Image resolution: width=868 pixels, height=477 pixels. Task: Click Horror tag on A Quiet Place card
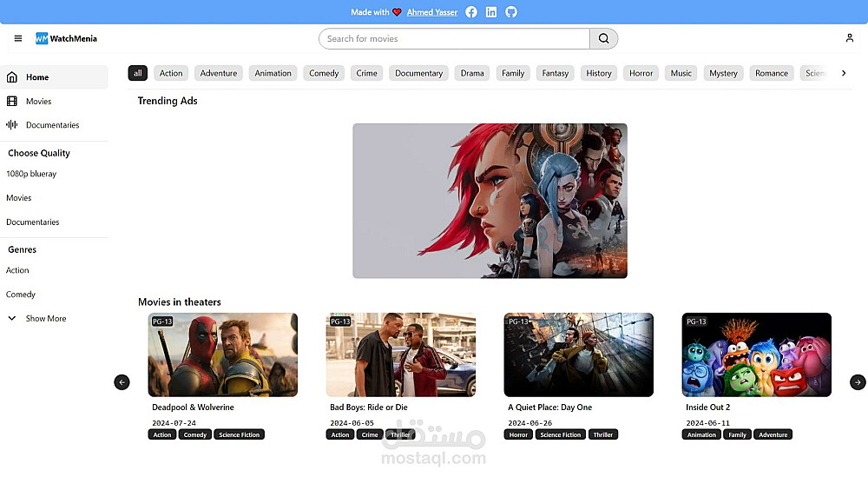tap(519, 435)
